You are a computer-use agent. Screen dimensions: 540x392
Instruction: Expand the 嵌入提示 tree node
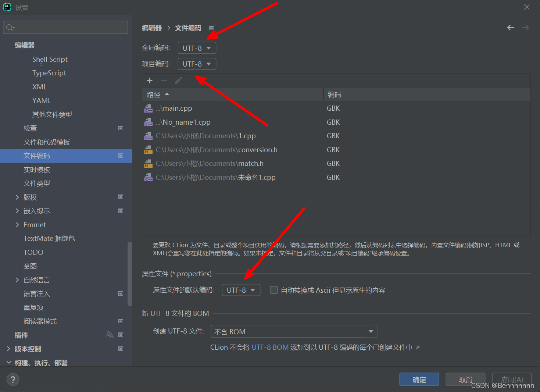pyautogui.click(x=17, y=211)
